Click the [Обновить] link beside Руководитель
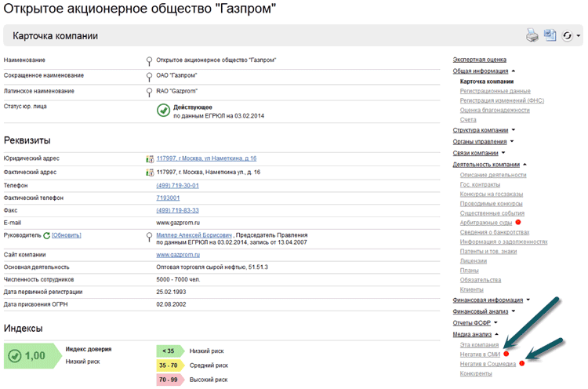Image resolution: width=588 pixels, height=389 pixels. click(x=67, y=235)
